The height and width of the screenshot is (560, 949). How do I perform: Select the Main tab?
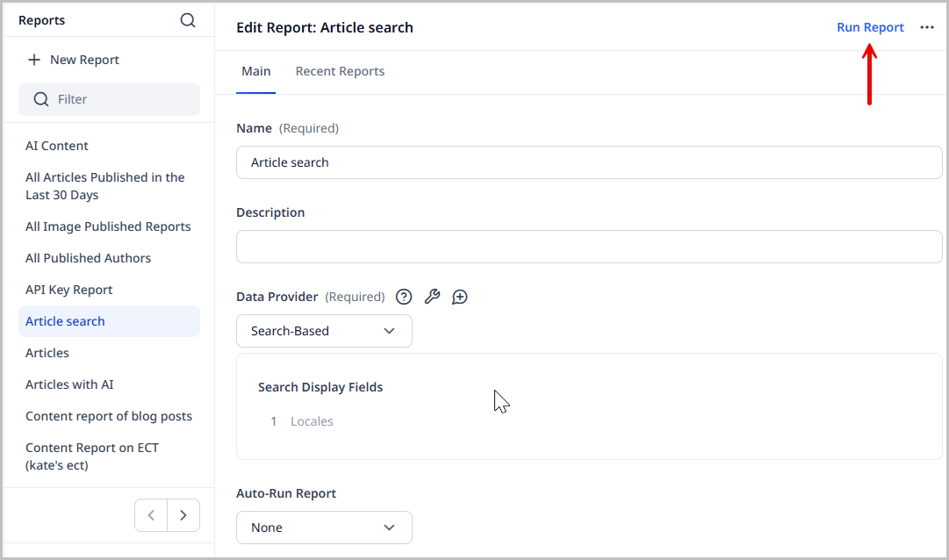(x=255, y=71)
